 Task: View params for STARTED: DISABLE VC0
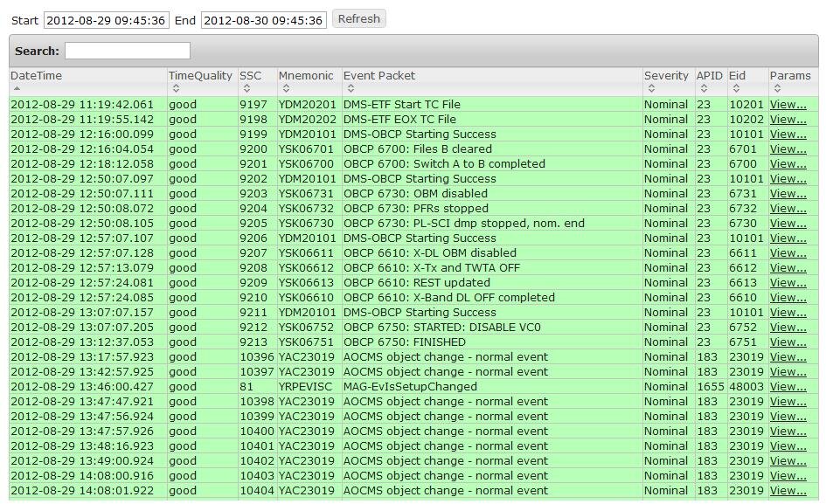pyautogui.click(x=788, y=327)
